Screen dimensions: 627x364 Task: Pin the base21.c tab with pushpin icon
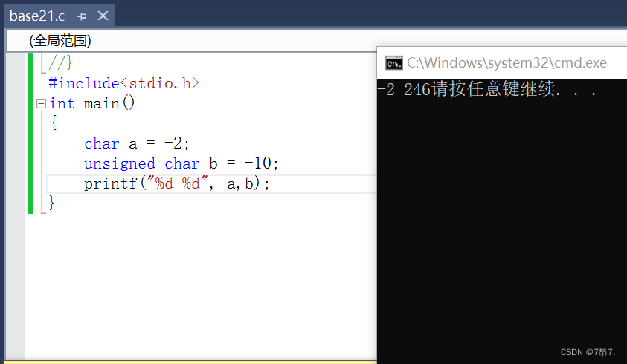(x=82, y=16)
